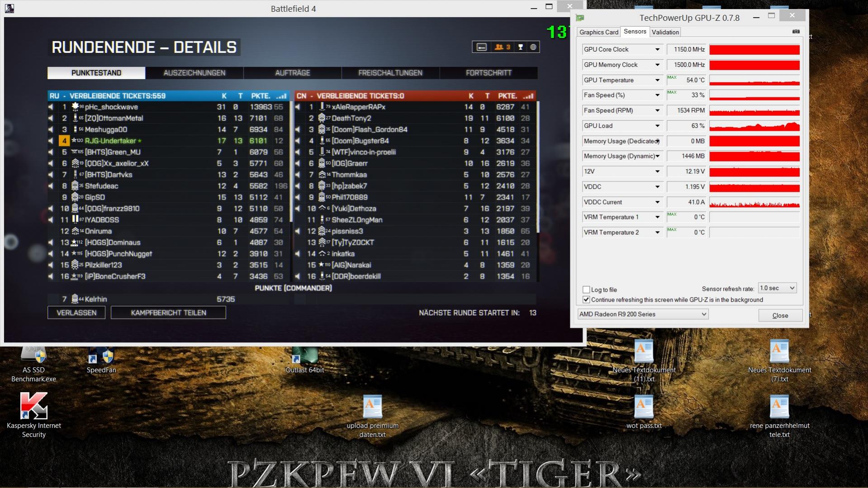Switch to the Sensors tab in GPU-Z
868x488 pixels.
[635, 32]
